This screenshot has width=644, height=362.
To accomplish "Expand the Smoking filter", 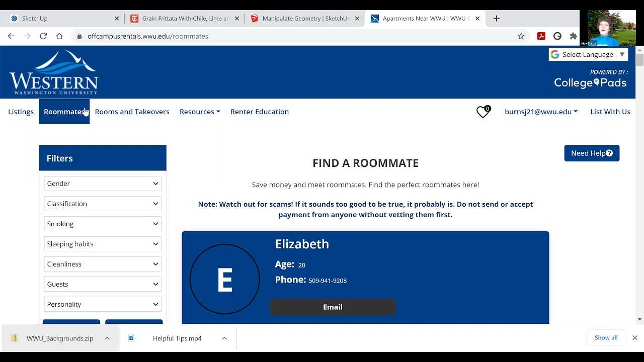I will tap(103, 224).
